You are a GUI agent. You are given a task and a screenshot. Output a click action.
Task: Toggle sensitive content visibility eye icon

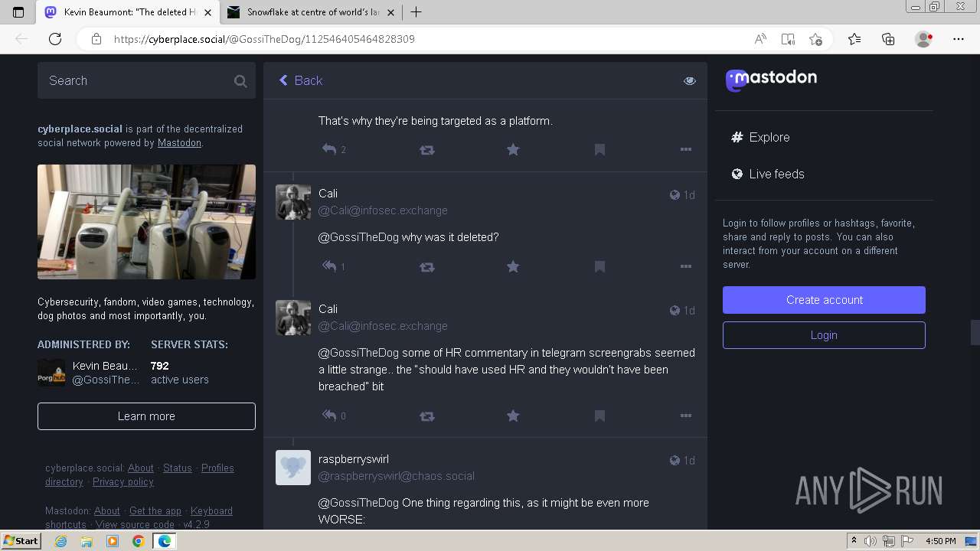point(690,80)
